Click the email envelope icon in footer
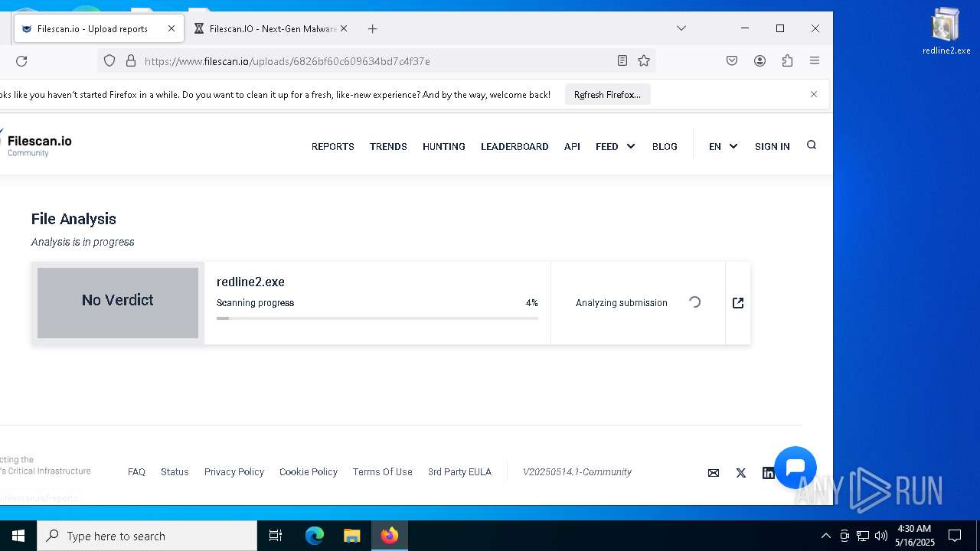980x551 pixels. pos(714,473)
